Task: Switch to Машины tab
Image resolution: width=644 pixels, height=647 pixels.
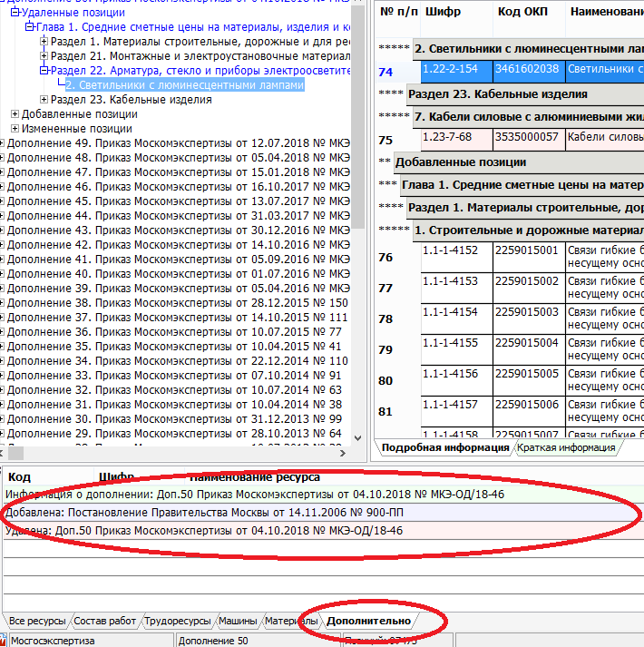Action: pyautogui.click(x=238, y=621)
